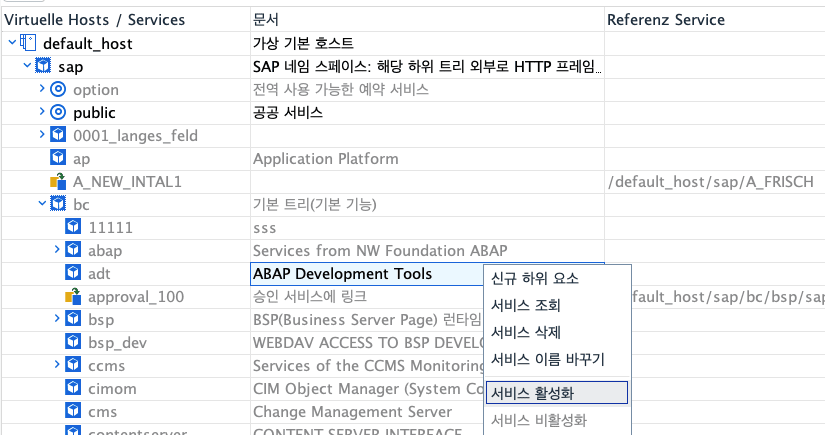This screenshot has height=435, width=825.
Task: Select the approval_100 service label
Action: pyautogui.click(x=136, y=297)
